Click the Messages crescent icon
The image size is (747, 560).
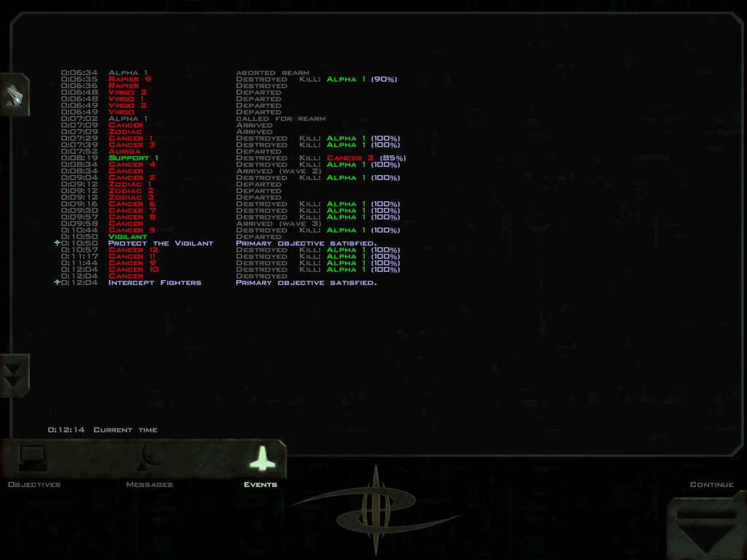[x=151, y=457]
